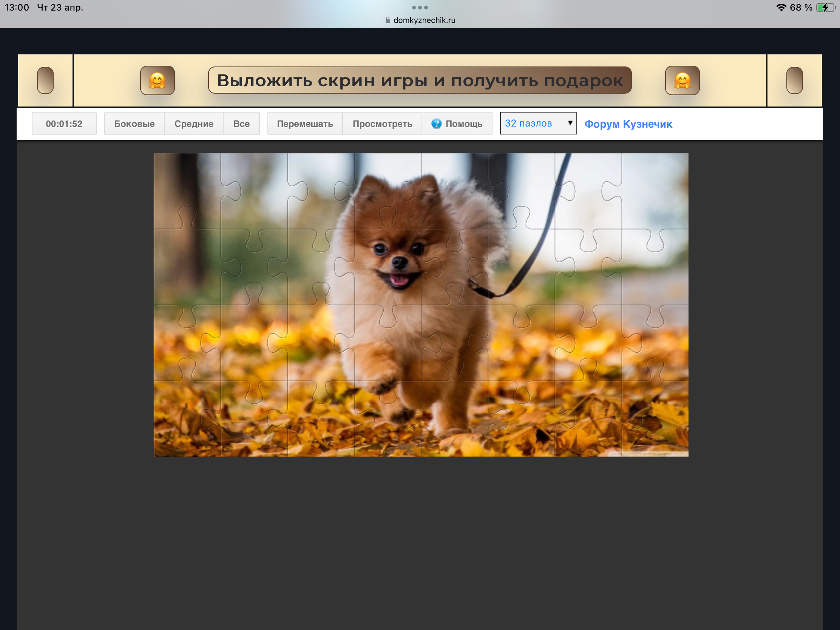Show only Средние middle pieces
This screenshot has width=840, height=630.
click(194, 124)
